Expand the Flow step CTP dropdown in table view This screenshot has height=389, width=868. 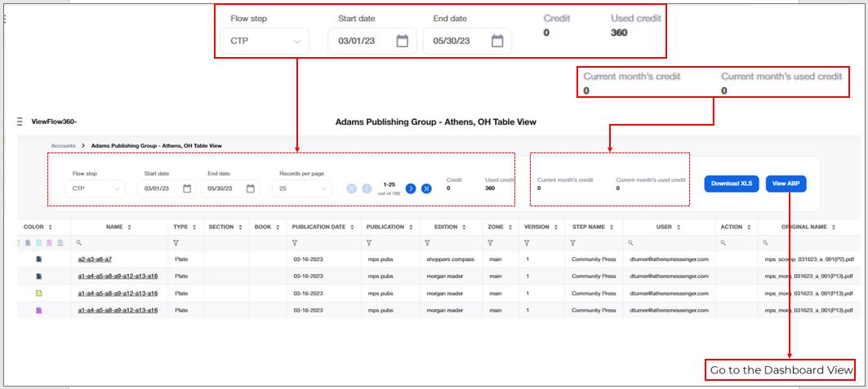(x=97, y=188)
